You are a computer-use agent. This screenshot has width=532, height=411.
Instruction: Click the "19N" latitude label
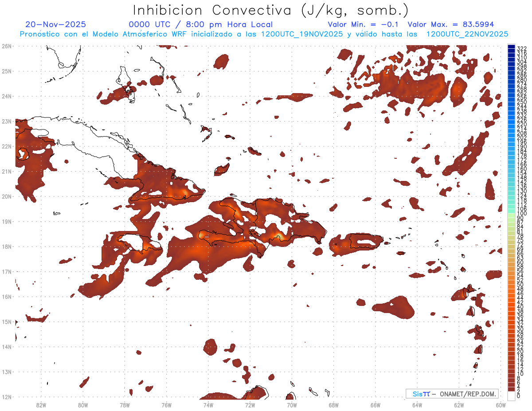click(x=7, y=221)
